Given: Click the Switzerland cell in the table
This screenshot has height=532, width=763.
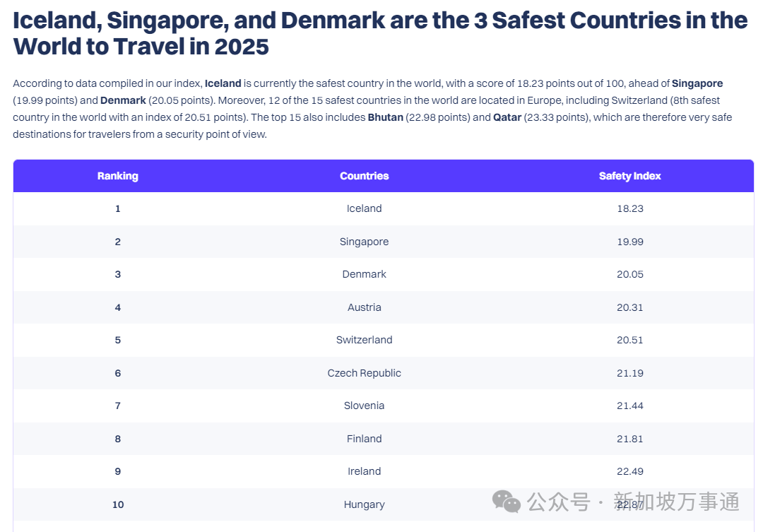Looking at the screenshot, I should 365,340.
